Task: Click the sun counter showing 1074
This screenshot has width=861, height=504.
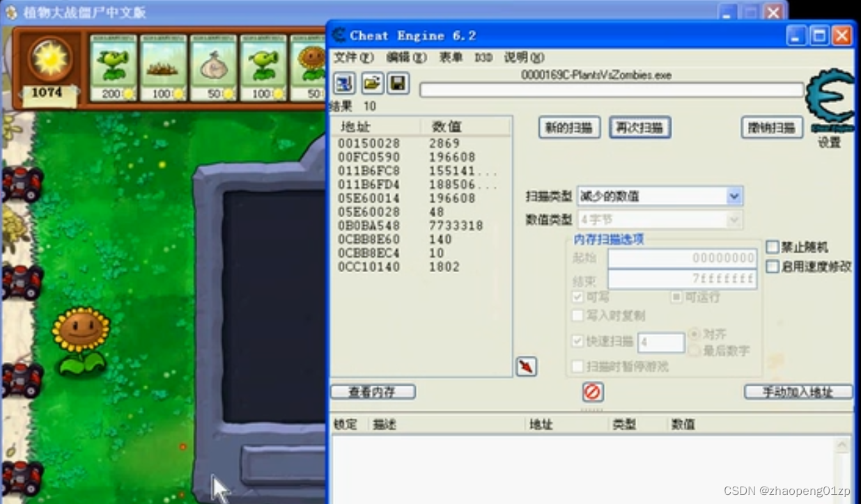Action: [x=47, y=92]
